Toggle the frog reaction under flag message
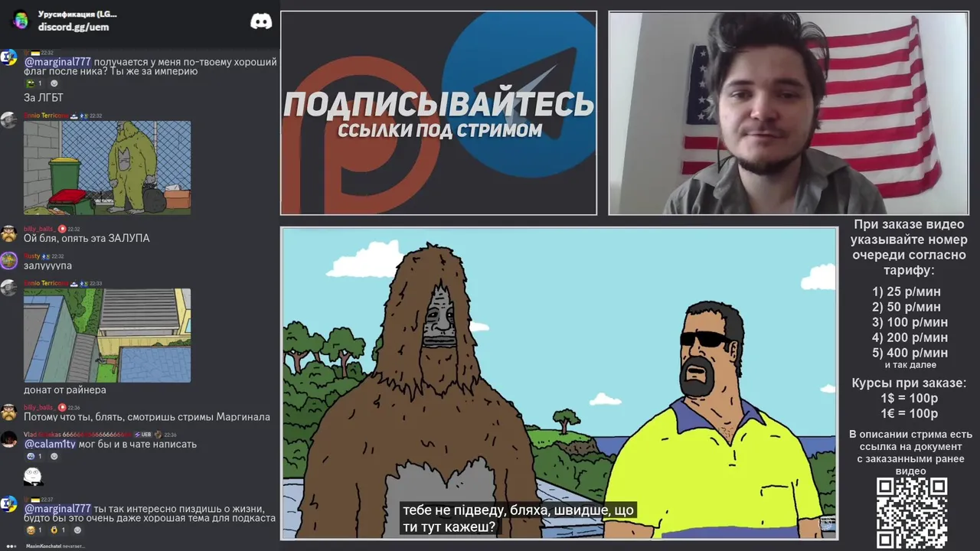Image resolution: width=980 pixels, height=551 pixels. [34, 83]
